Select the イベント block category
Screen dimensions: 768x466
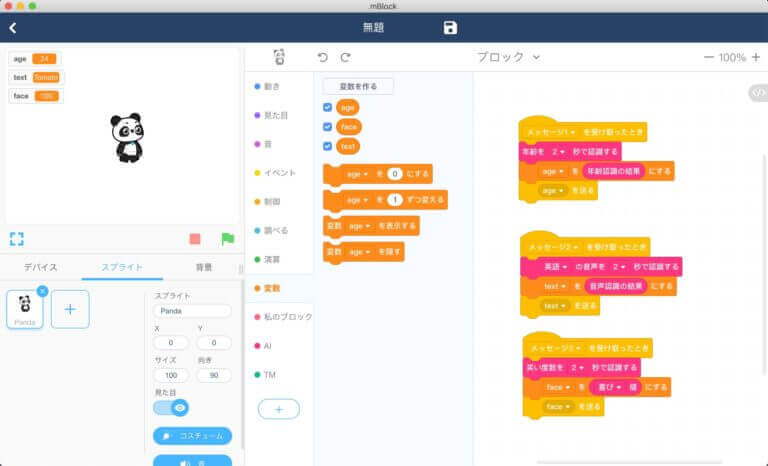click(275, 172)
